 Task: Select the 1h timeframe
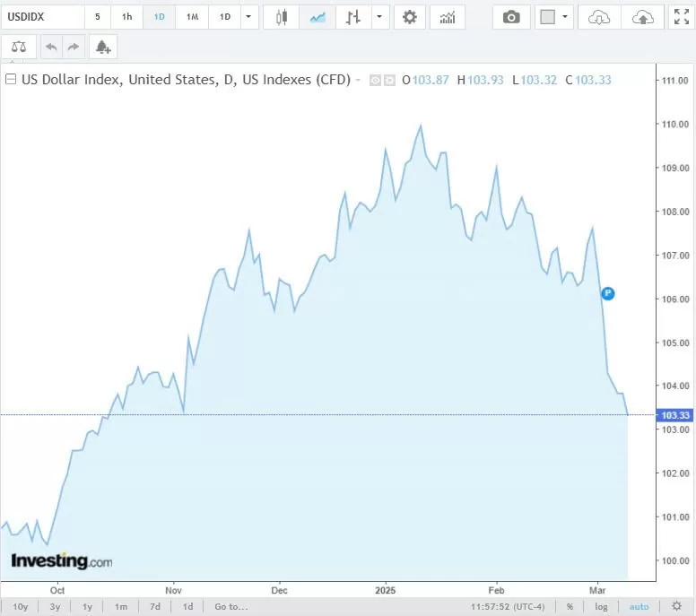pyautogui.click(x=126, y=17)
